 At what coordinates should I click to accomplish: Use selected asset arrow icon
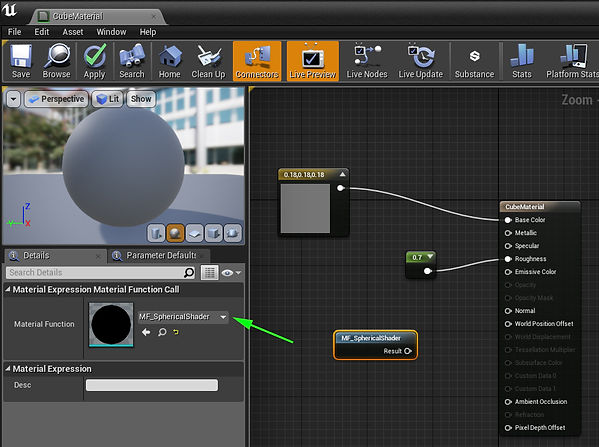coord(146,332)
